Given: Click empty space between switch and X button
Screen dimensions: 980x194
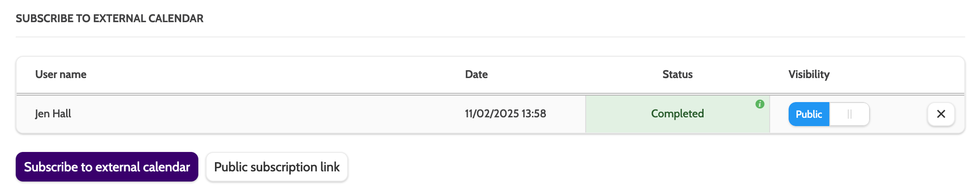Looking at the screenshot, I should 898,114.
